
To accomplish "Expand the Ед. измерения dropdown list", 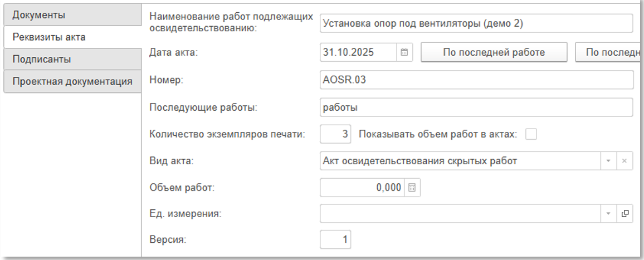I will pos(608,213).
